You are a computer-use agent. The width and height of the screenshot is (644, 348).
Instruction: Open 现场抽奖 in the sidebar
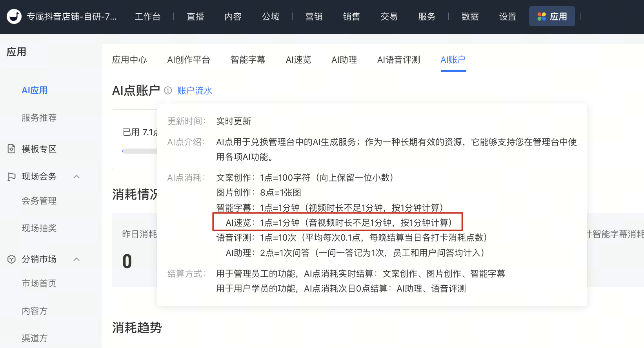[39, 228]
